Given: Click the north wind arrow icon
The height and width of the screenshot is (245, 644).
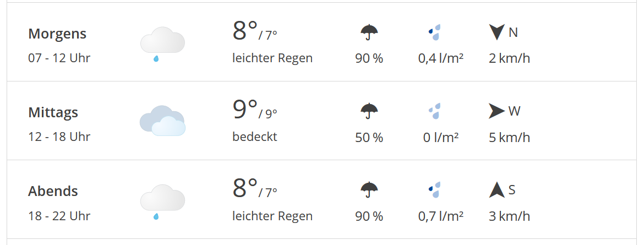Looking at the screenshot, I should point(497,32).
